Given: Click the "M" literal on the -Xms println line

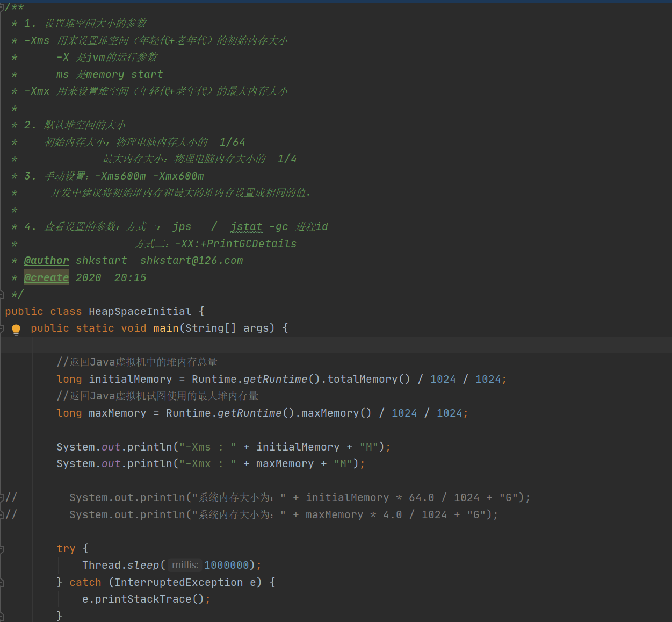Looking at the screenshot, I should click(x=369, y=447).
